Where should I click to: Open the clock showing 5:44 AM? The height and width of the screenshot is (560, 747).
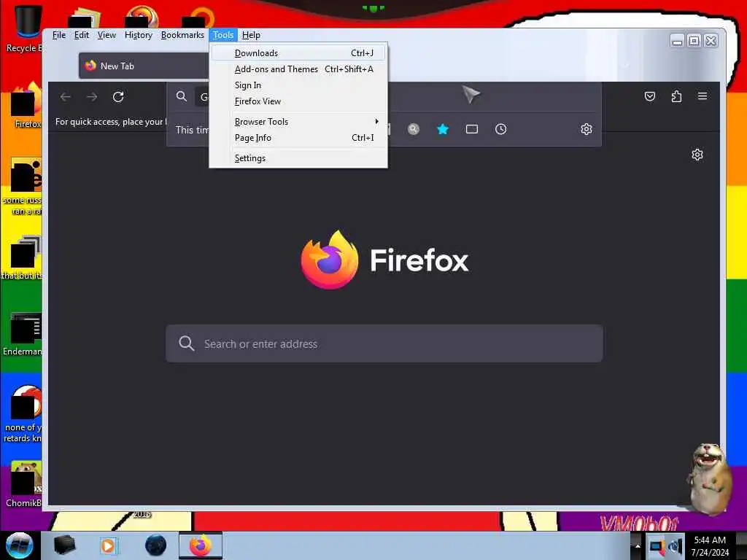coord(710,546)
